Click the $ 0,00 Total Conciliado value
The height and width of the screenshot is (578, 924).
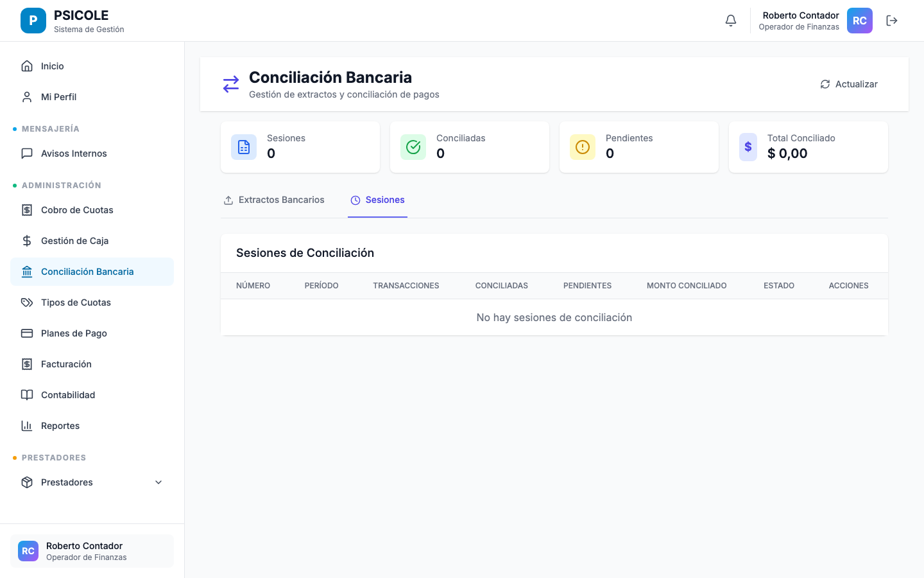point(787,153)
